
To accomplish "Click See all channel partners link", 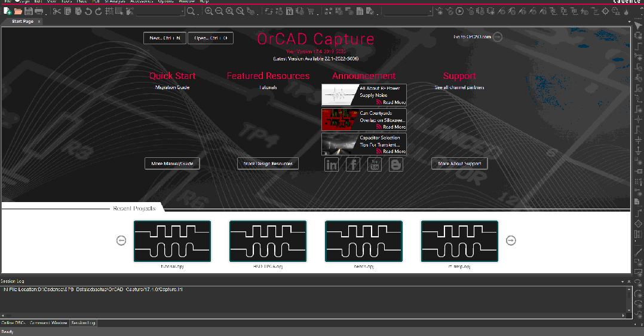I will (x=459, y=87).
